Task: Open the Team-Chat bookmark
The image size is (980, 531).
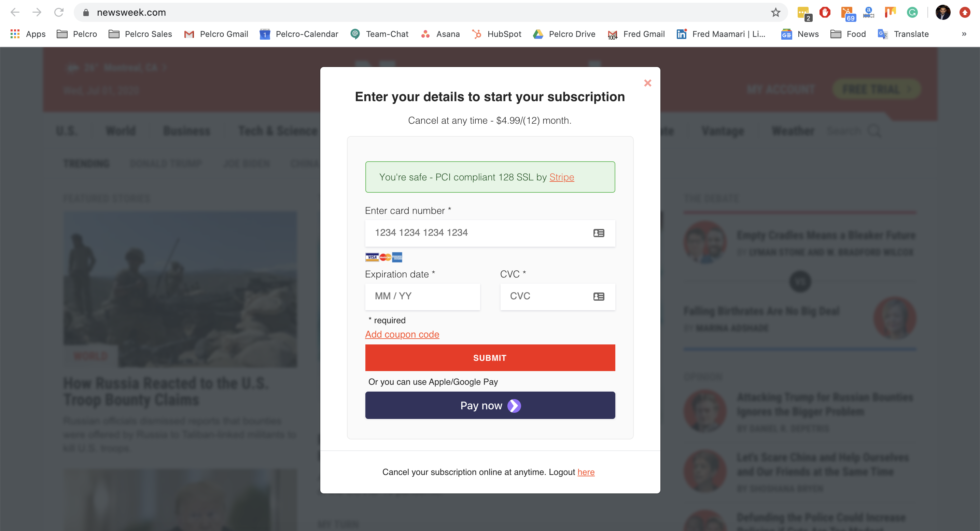Action: 379,34
